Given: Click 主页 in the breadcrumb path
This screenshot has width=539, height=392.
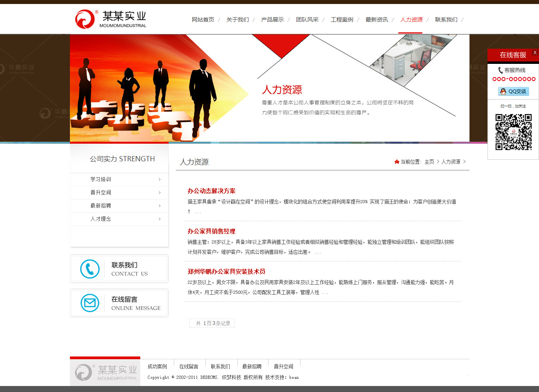Looking at the screenshot, I should 429,162.
